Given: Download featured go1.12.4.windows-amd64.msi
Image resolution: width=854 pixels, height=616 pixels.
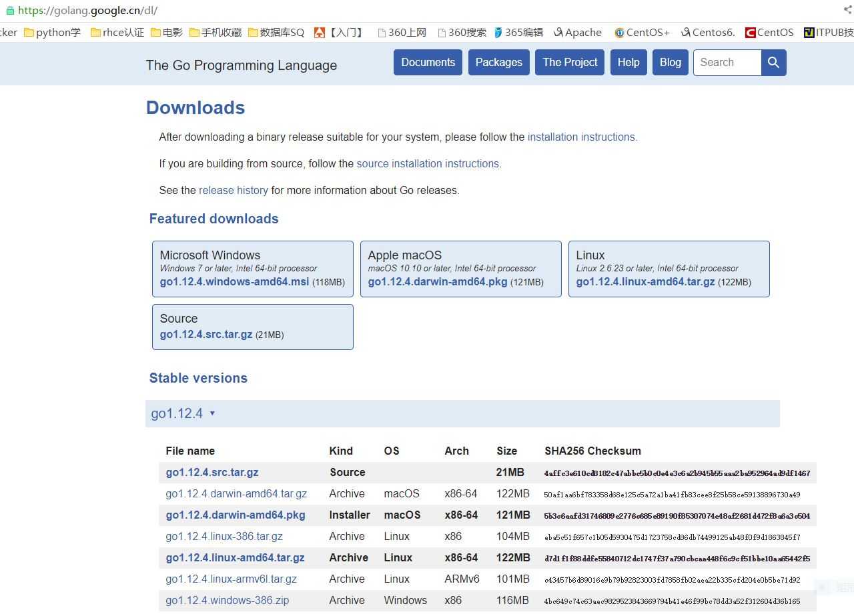Looking at the screenshot, I should click(x=234, y=282).
